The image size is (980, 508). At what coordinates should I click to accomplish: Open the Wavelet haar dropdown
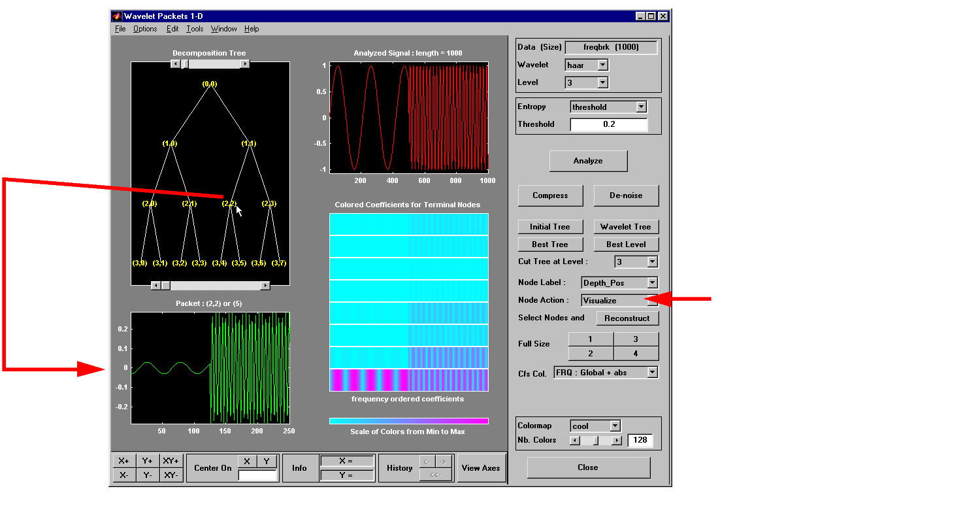602,65
